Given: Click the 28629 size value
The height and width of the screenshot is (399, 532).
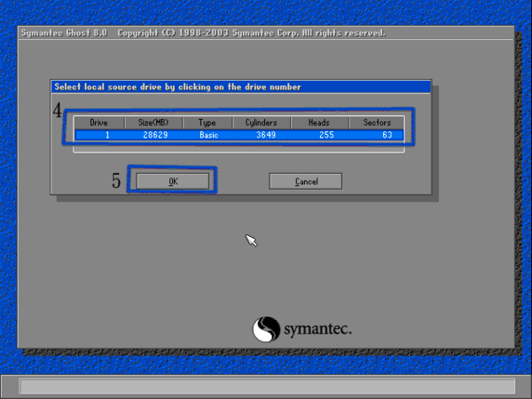Looking at the screenshot, I should pyautogui.click(x=155, y=135).
